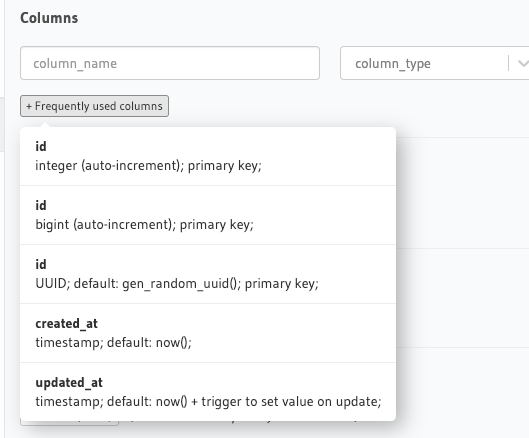Select id bigint auto-increment primary key option
The height and width of the screenshot is (438, 529).
click(208, 215)
